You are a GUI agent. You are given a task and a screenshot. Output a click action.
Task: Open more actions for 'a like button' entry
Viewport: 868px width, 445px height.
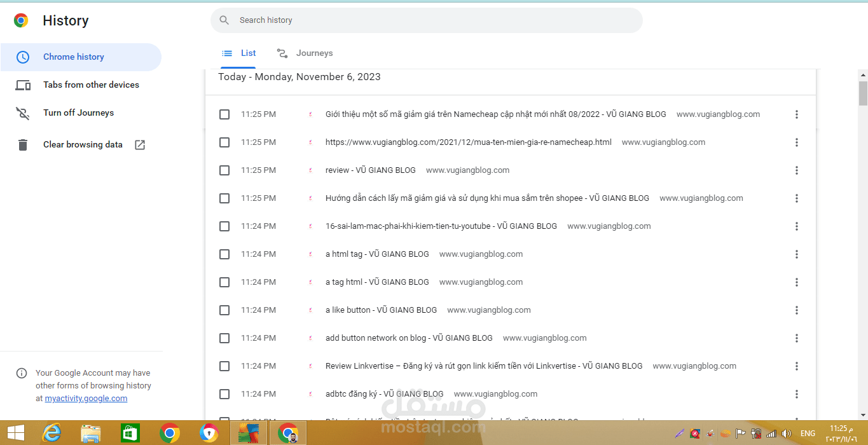[x=796, y=310]
